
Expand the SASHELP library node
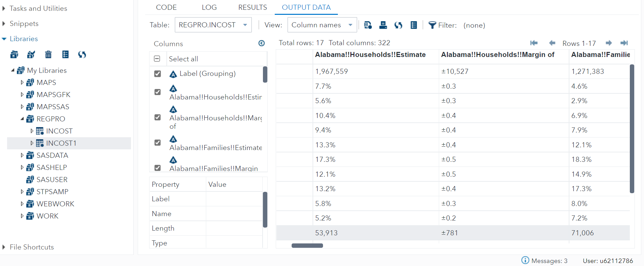22,167
